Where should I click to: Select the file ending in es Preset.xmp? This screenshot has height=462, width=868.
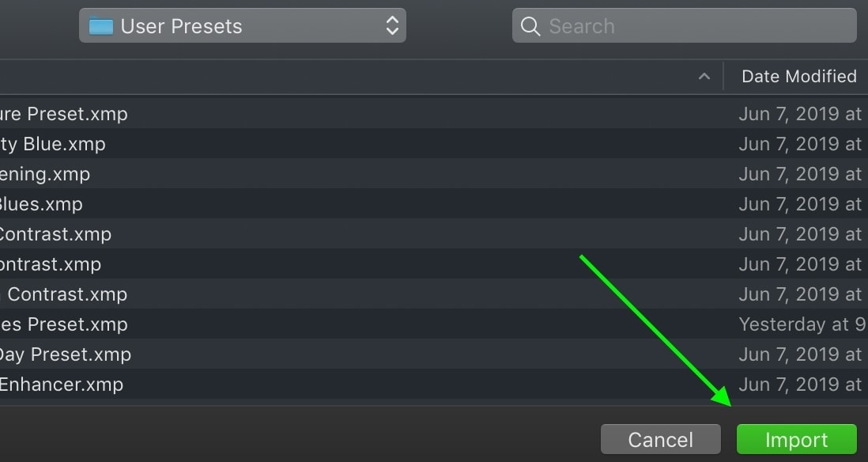(434, 324)
